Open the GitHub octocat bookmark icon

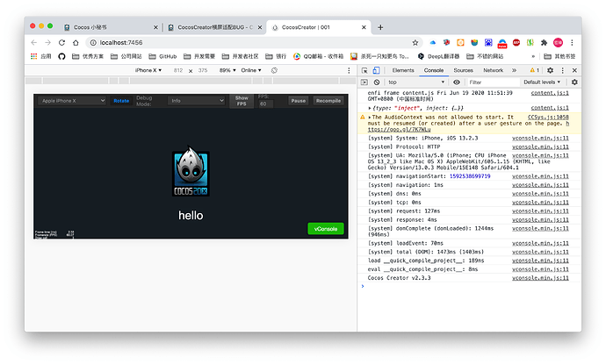pyautogui.click(x=61, y=56)
